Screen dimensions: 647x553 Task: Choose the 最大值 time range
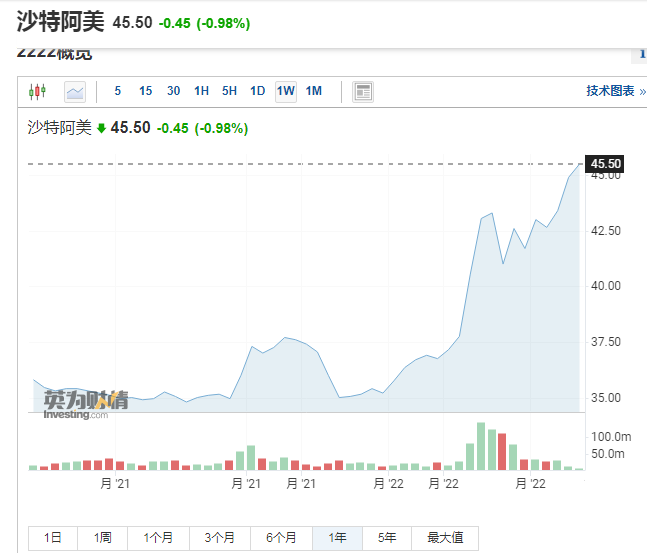pos(445,538)
